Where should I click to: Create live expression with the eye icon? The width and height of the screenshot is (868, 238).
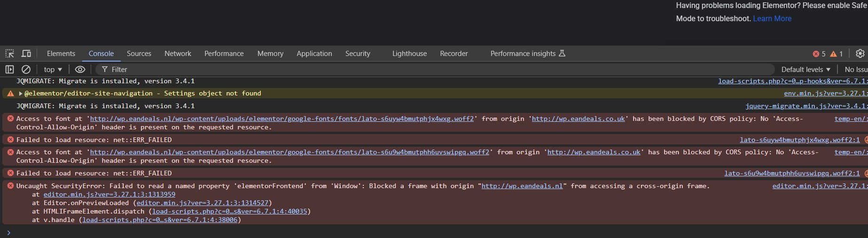pyautogui.click(x=80, y=69)
